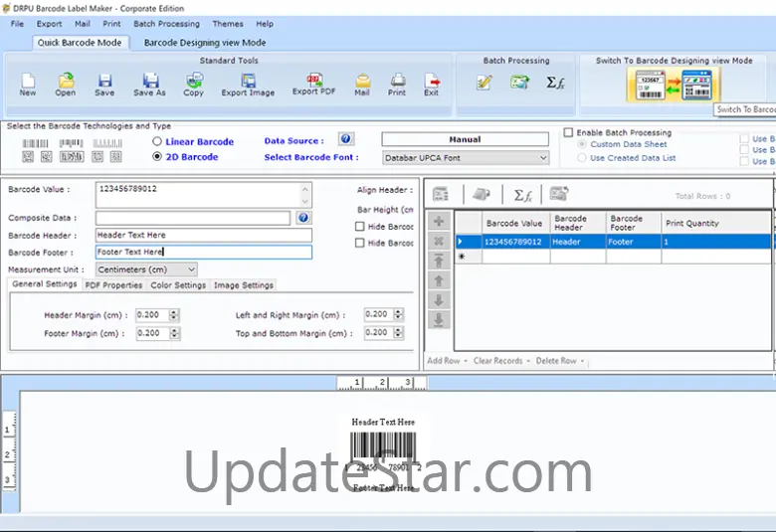Open the Add Row dropdown
Viewport: 776px width, 532px height.
pos(446,361)
